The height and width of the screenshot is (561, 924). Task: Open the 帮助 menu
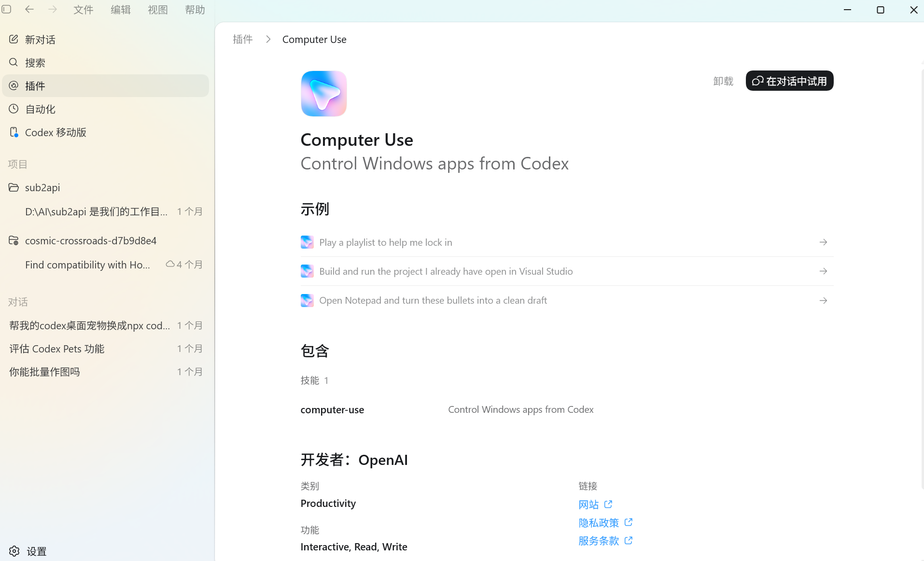pyautogui.click(x=195, y=10)
